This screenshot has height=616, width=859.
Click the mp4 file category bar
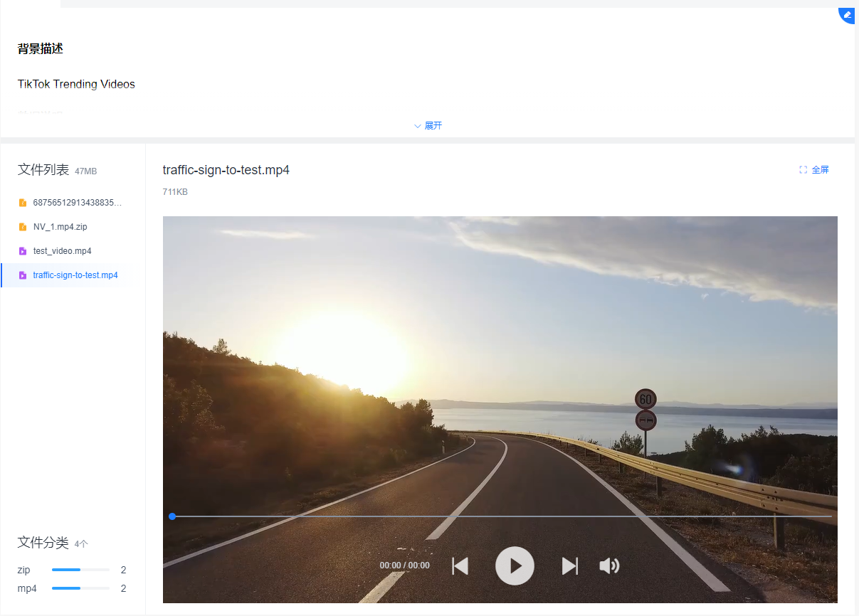click(80, 588)
